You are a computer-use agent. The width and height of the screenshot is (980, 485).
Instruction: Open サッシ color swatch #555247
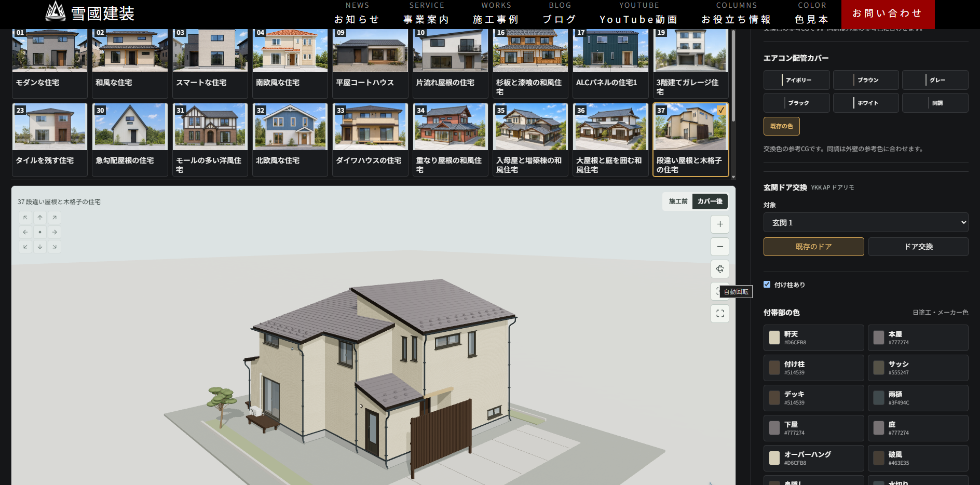click(x=918, y=368)
